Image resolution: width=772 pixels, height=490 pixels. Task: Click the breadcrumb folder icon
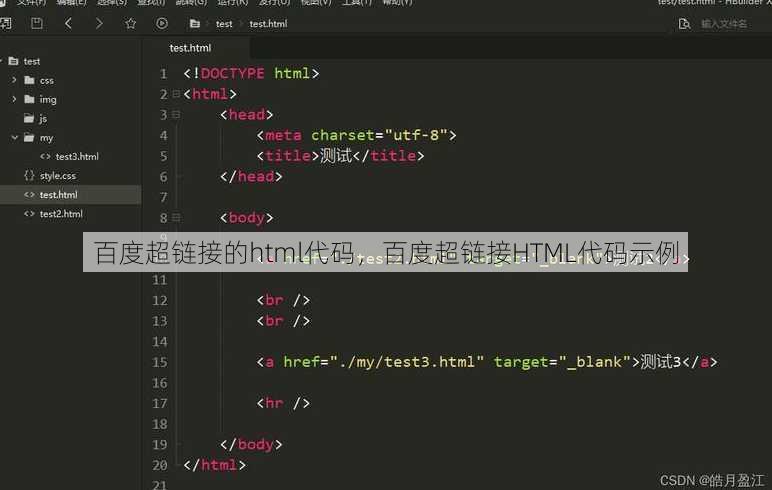click(x=194, y=24)
